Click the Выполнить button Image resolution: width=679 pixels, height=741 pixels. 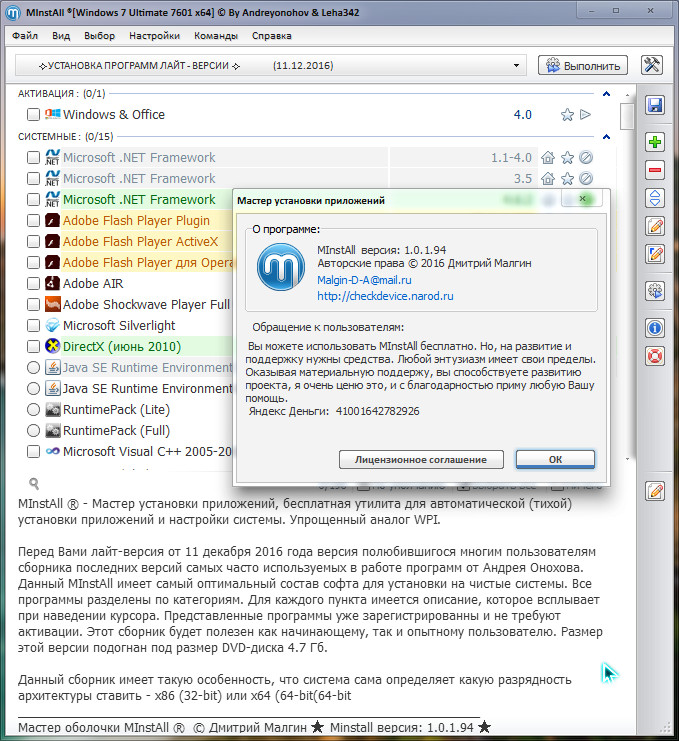click(x=583, y=65)
